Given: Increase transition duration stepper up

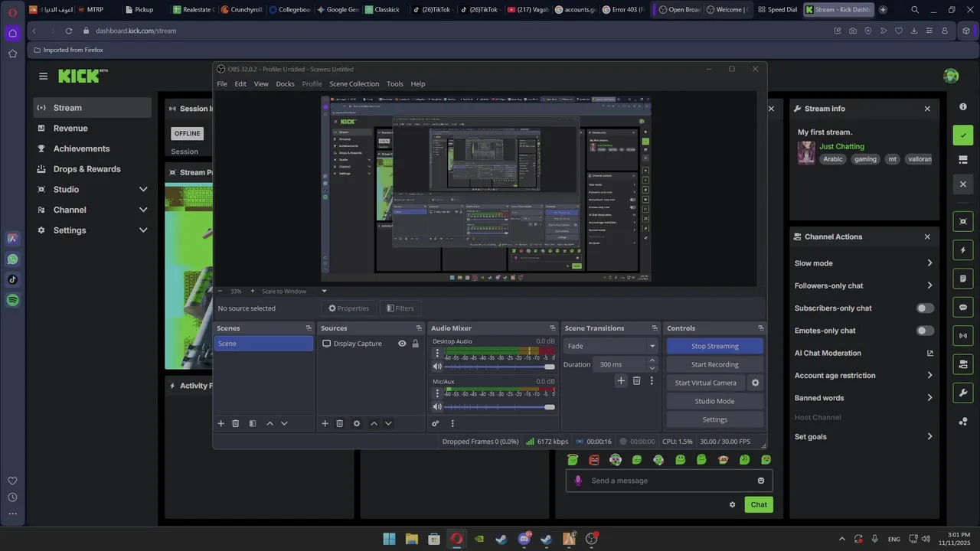Looking at the screenshot, I should (x=652, y=360).
